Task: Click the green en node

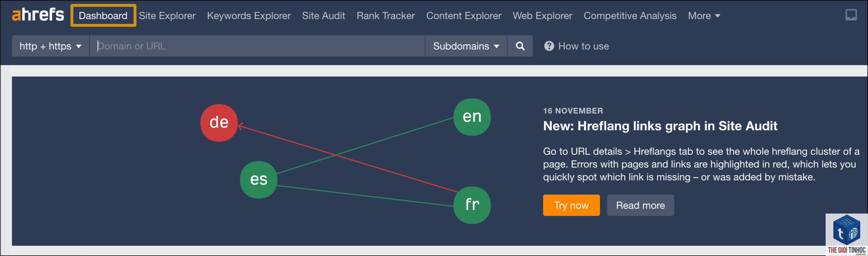Action: (472, 117)
